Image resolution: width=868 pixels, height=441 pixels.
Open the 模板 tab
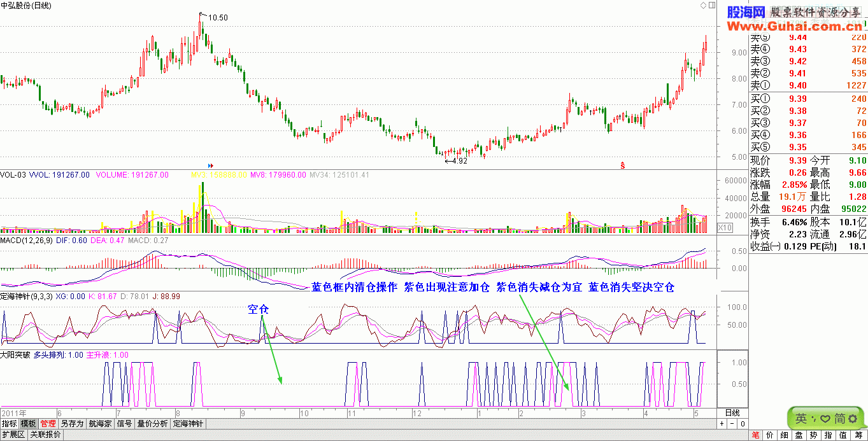(28, 424)
